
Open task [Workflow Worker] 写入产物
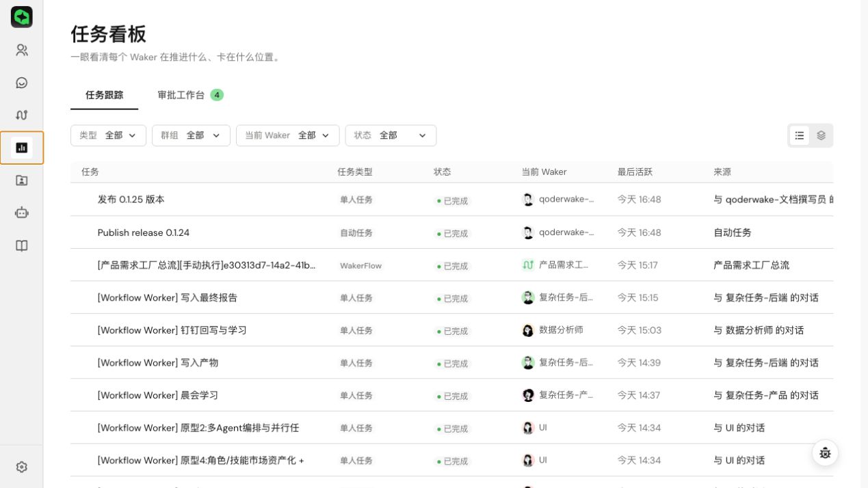tap(158, 363)
